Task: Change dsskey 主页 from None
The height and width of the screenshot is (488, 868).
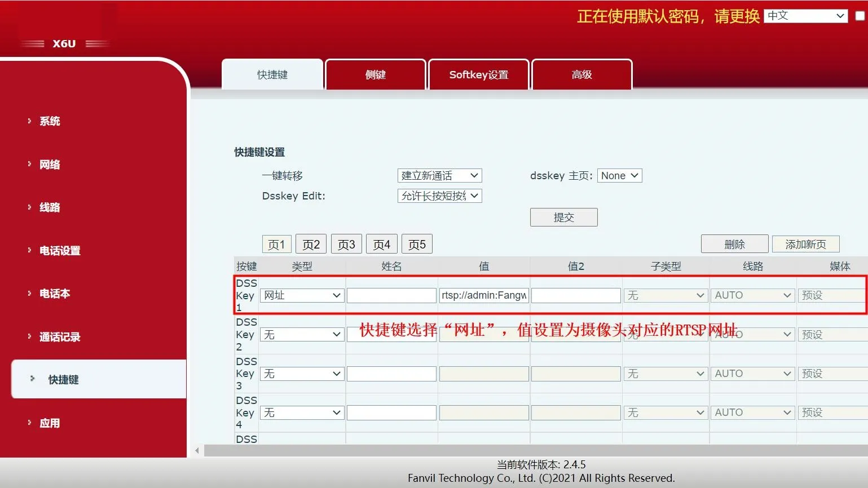Action: pos(619,175)
